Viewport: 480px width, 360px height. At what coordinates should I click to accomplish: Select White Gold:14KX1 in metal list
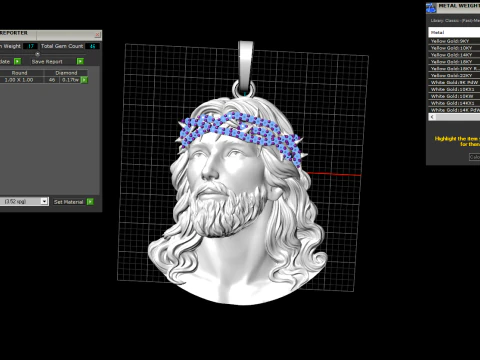(454, 103)
